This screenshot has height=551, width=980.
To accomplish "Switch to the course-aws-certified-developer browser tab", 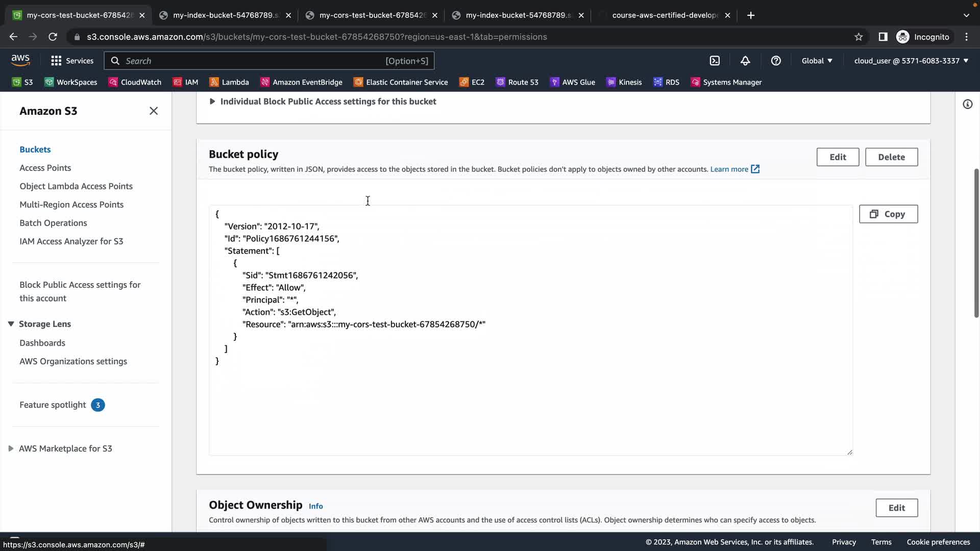I will coord(665,15).
